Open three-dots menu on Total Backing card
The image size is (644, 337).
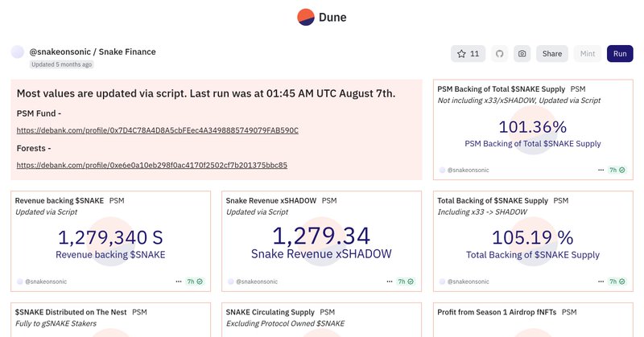coord(601,282)
